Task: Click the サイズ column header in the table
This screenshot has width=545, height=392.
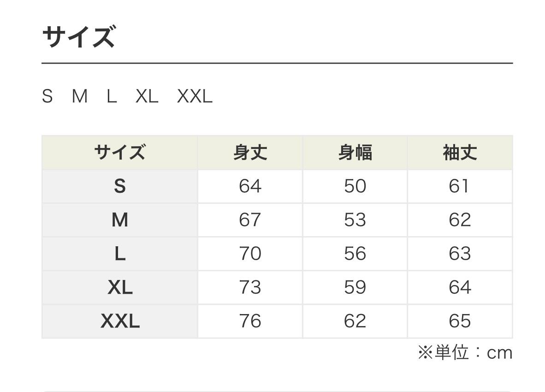Action: [120, 153]
